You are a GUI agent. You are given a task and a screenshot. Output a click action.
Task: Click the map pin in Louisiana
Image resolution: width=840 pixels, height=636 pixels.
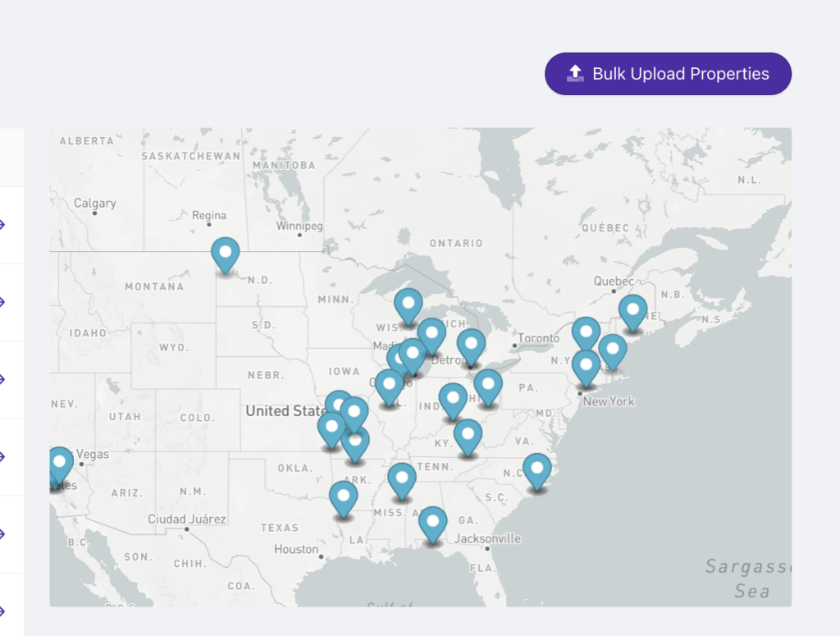344,500
